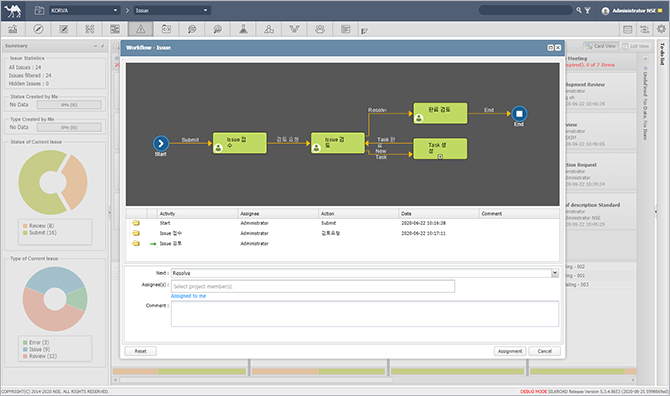Click the search magnifier icon
Viewport: 670px width, 396px height.
tap(579, 10)
